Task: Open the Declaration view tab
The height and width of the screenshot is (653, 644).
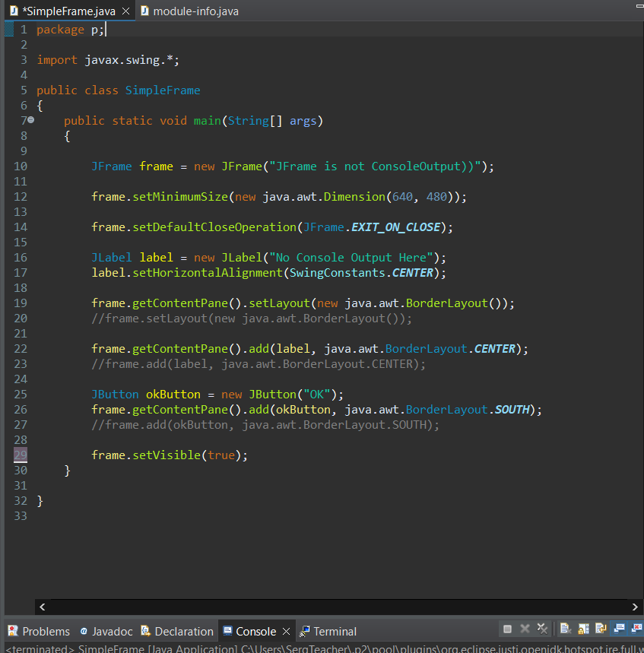Action: [x=177, y=632]
